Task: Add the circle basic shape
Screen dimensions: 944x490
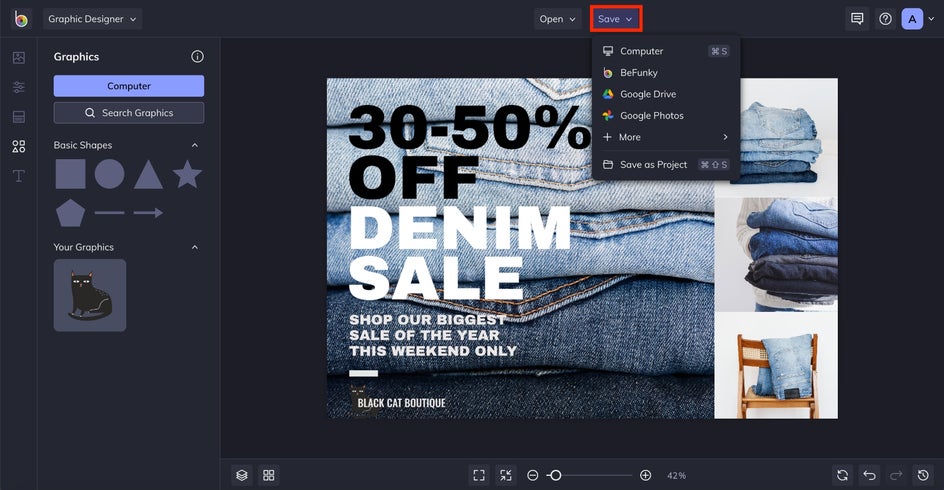Action: click(x=110, y=175)
